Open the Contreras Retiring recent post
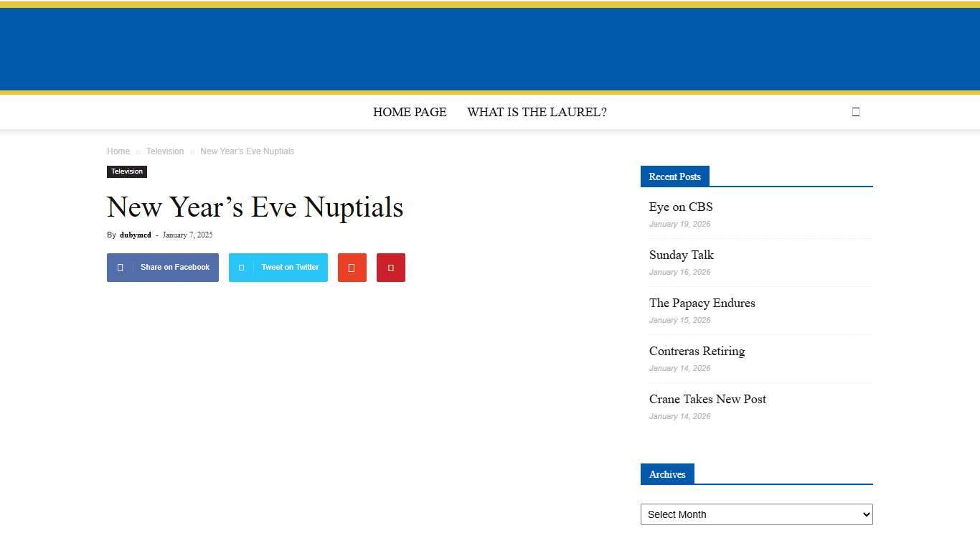Viewport: 980px width, 551px height. (x=697, y=351)
